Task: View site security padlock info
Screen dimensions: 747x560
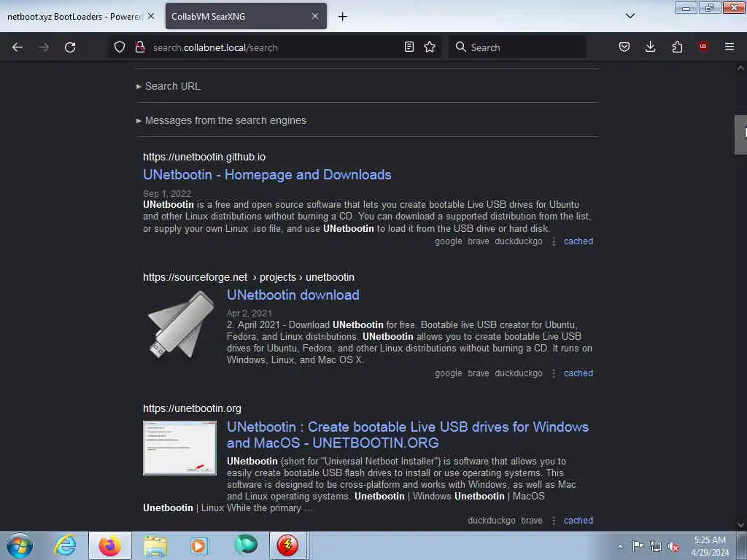Action: click(140, 47)
